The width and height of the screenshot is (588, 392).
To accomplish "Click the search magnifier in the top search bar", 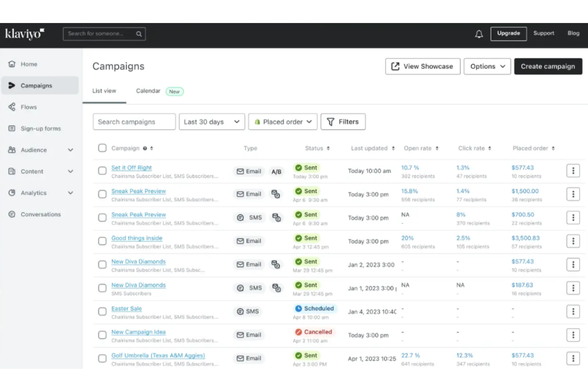I will (x=139, y=34).
